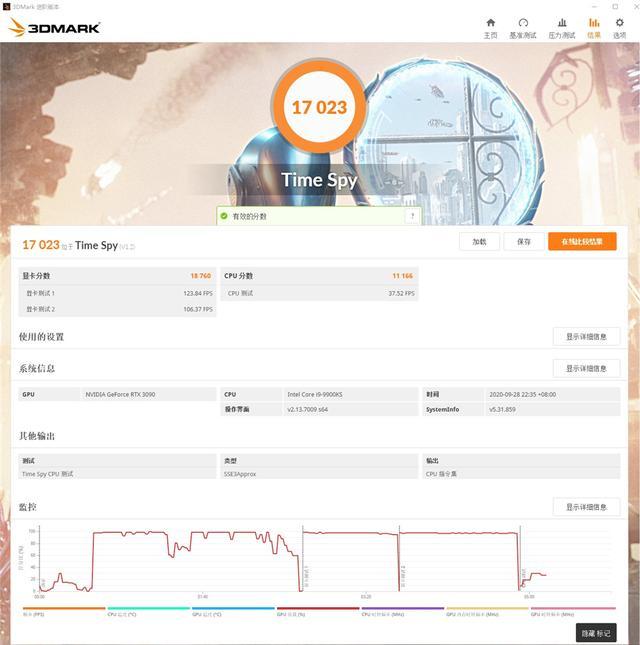This screenshot has height=645, width=640.
Task: Click the large 17 023 score circle
Action: click(x=319, y=107)
